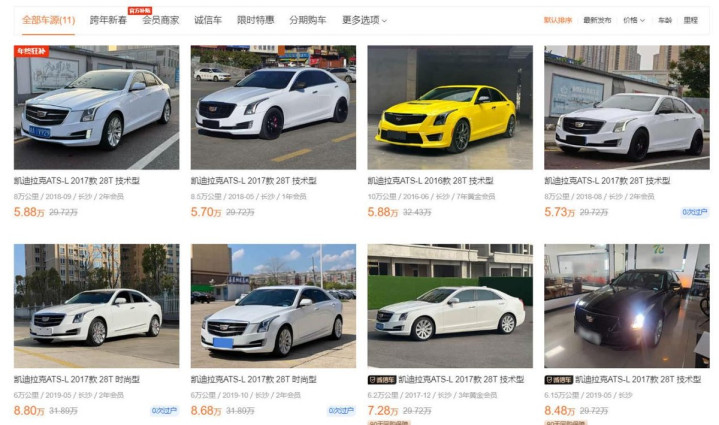
Task: Open the black Cadillac with headlights on
Action: point(626,306)
